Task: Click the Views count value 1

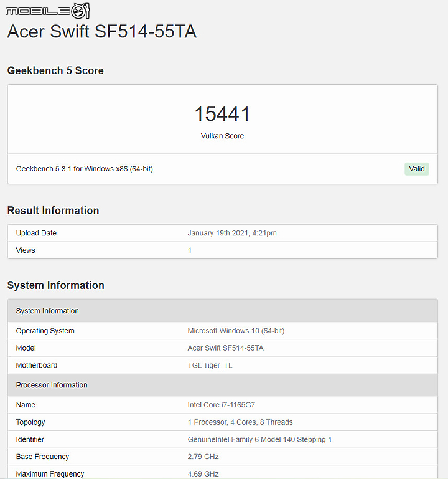Action: pyautogui.click(x=190, y=250)
